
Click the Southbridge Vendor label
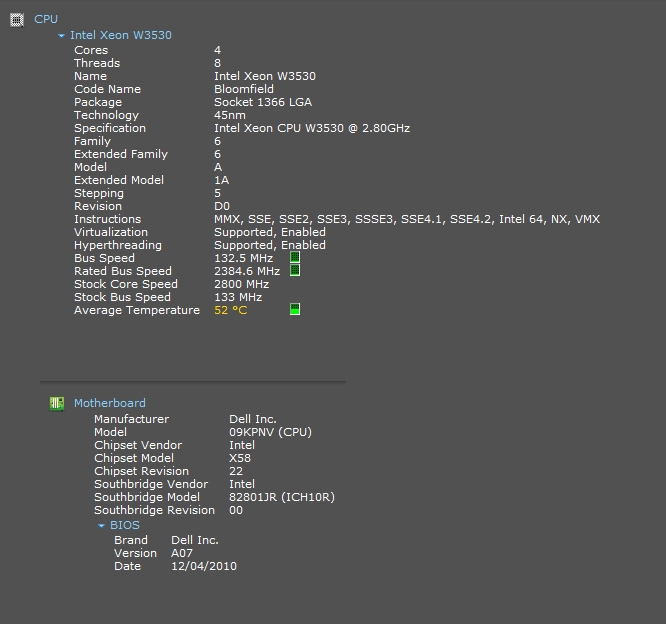click(151, 484)
